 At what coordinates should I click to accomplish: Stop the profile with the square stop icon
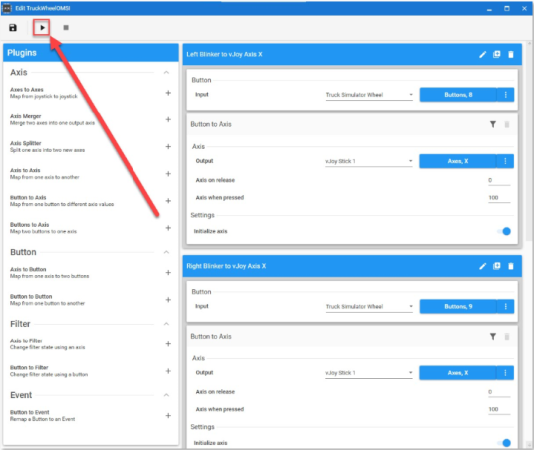[x=66, y=28]
